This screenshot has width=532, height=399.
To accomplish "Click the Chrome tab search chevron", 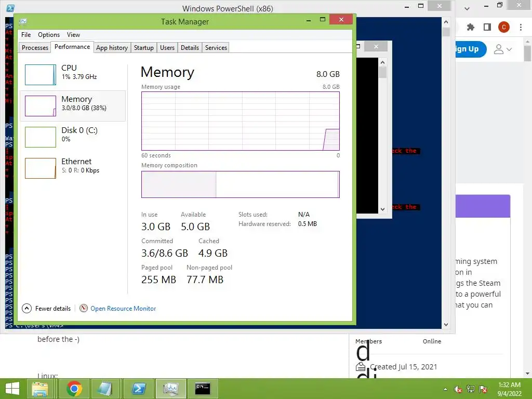I will [x=467, y=8].
